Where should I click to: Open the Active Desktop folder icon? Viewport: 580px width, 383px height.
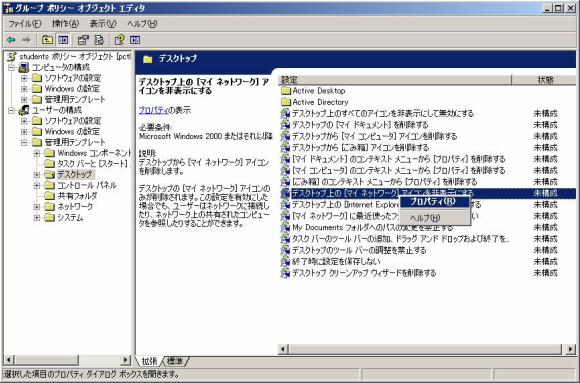point(286,91)
